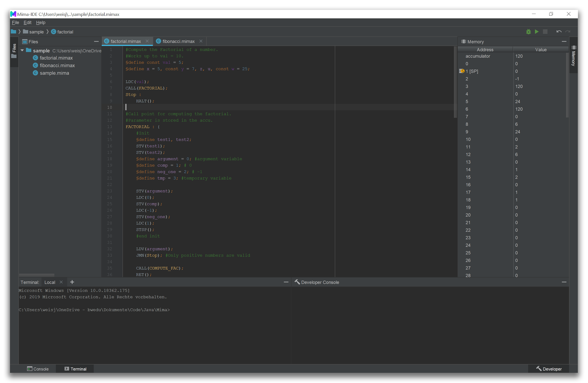Image resolution: width=588 pixels, height=383 pixels.
Task: Open the Edit menu
Action: (27, 23)
